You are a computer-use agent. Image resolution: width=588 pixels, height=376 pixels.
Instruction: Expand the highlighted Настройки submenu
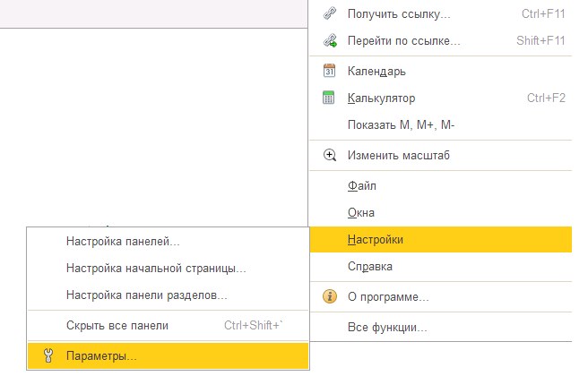point(441,239)
